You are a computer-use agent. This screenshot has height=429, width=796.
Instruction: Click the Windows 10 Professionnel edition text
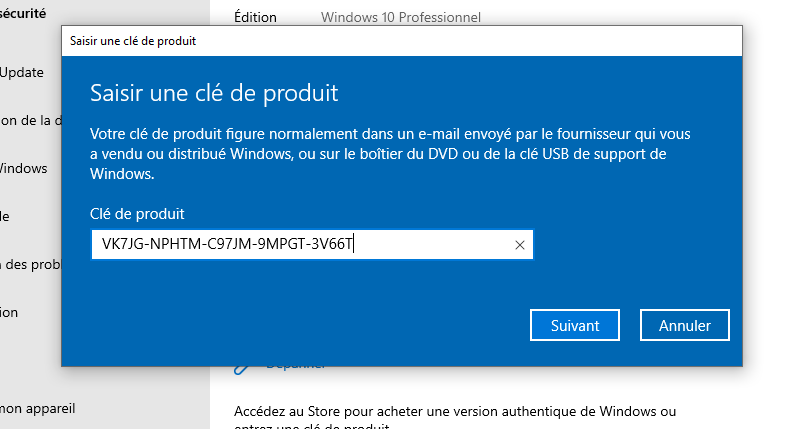(x=401, y=17)
